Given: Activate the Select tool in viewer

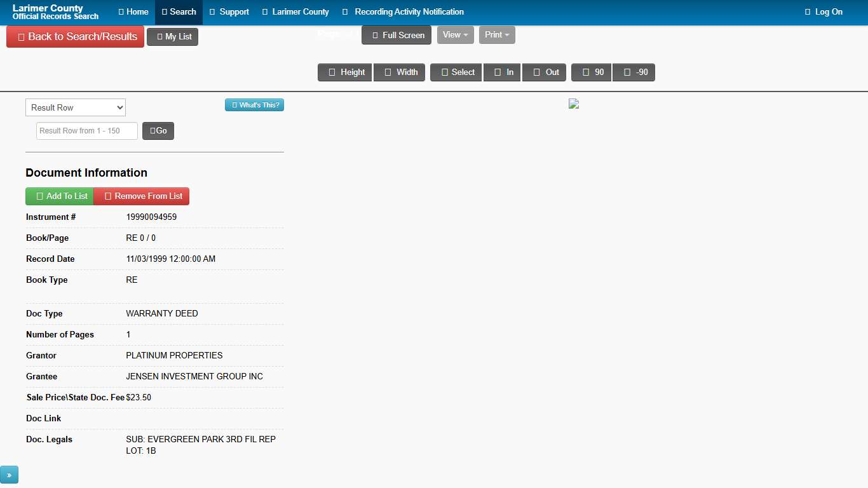Looking at the screenshot, I should (456, 72).
